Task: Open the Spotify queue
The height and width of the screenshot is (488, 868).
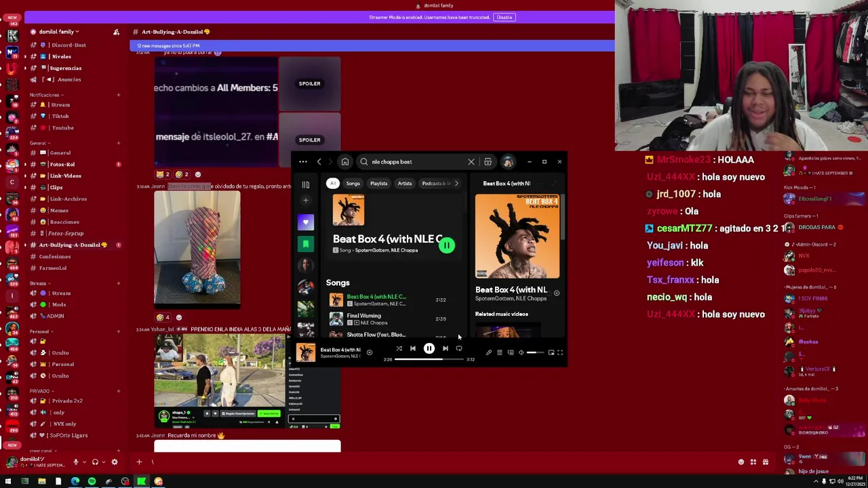Action: [x=500, y=352]
